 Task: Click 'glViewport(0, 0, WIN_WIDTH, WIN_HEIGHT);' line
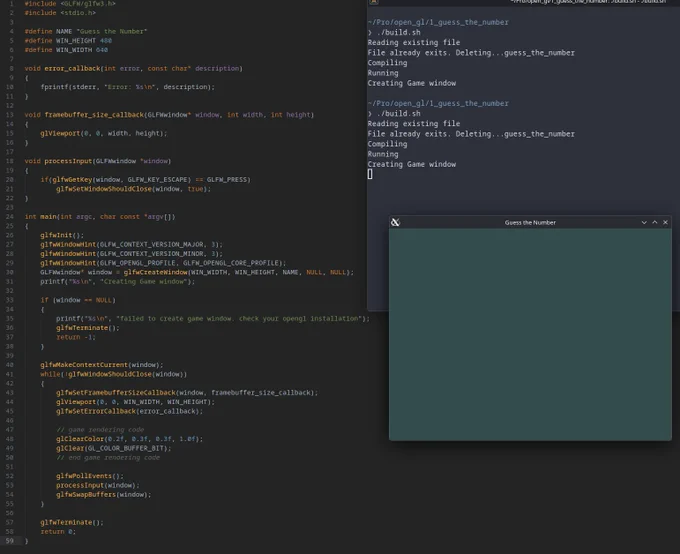click(135, 402)
